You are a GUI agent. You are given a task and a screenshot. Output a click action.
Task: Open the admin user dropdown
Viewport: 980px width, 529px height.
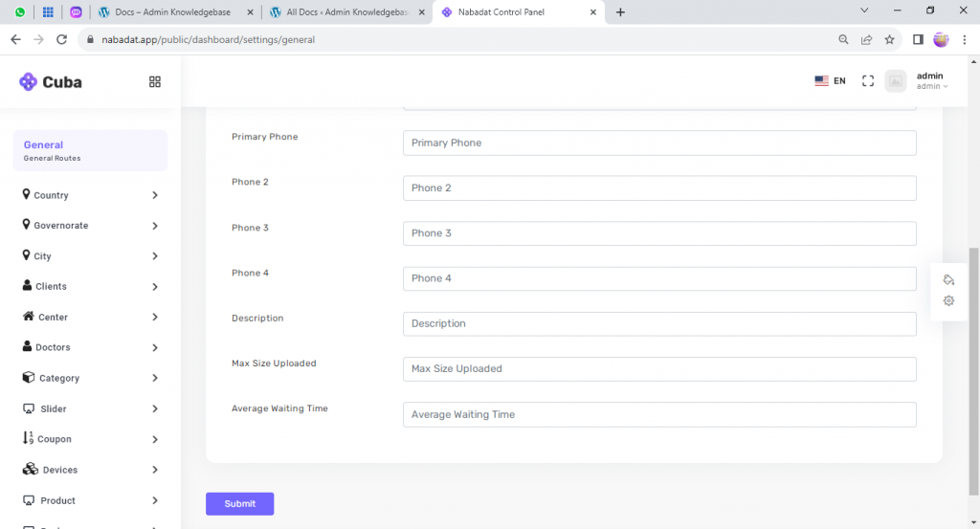click(931, 81)
